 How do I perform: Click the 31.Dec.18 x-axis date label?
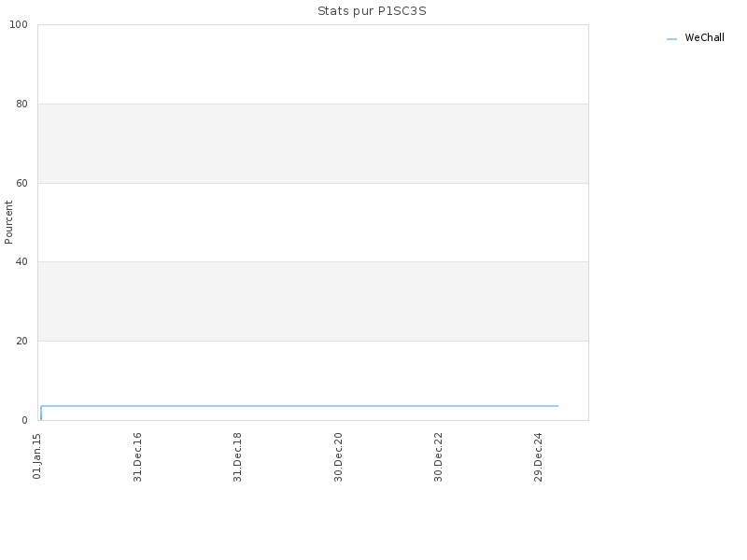click(237, 457)
